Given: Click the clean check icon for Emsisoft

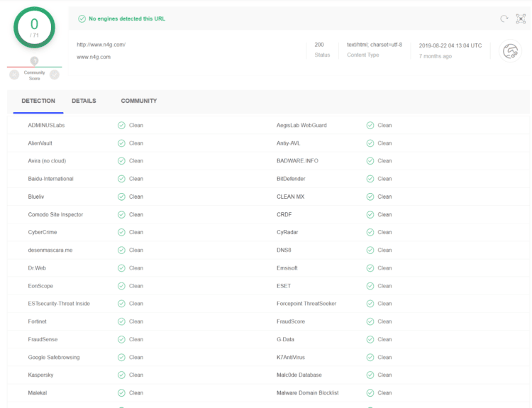Looking at the screenshot, I should (x=370, y=268).
